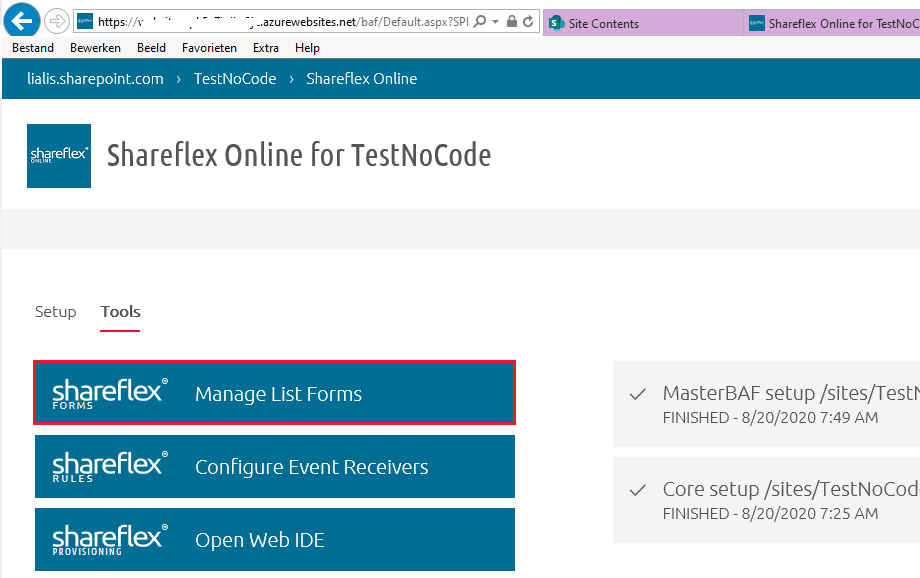Viewport: 920px width, 578px height.
Task: Click 'FINISHED - 8/20/2020 7:49 AM' text
Action: click(x=770, y=418)
